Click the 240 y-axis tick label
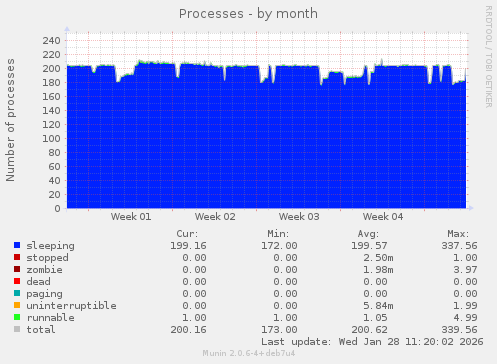This screenshot has height=364, width=497. [51, 41]
